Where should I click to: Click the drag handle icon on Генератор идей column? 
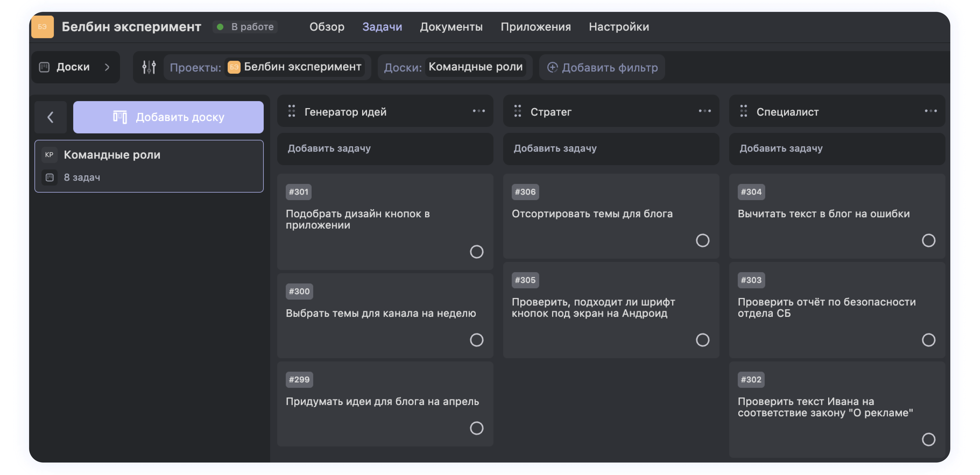[x=291, y=111]
